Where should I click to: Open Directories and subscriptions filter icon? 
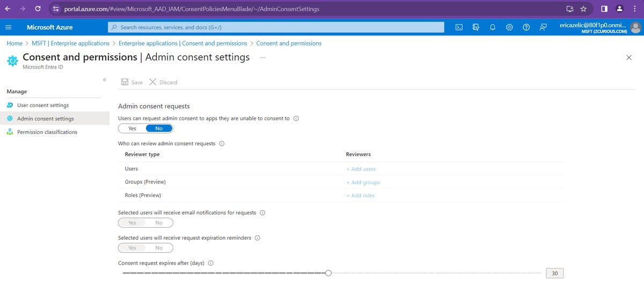click(x=475, y=27)
